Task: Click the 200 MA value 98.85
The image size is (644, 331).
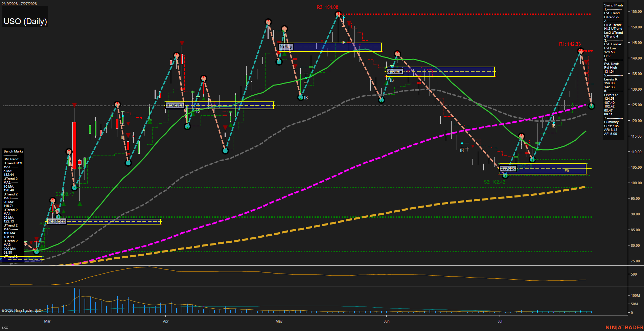Action: click(x=8, y=253)
